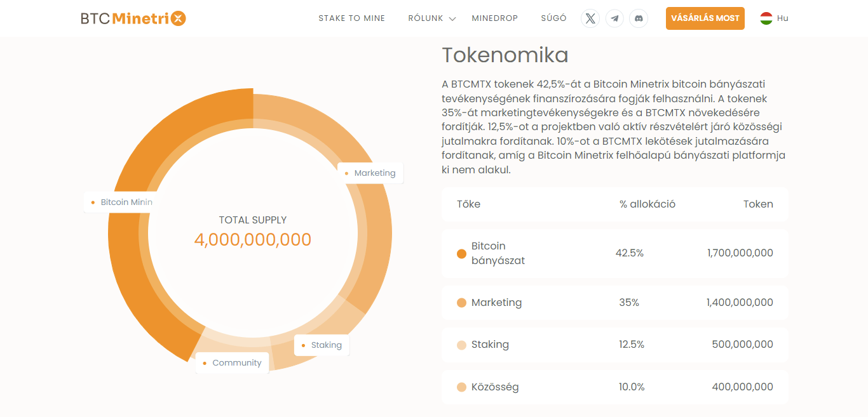Click the Bitcoin bányászat row label
Screen dimensions: 868x417
click(498, 253)
